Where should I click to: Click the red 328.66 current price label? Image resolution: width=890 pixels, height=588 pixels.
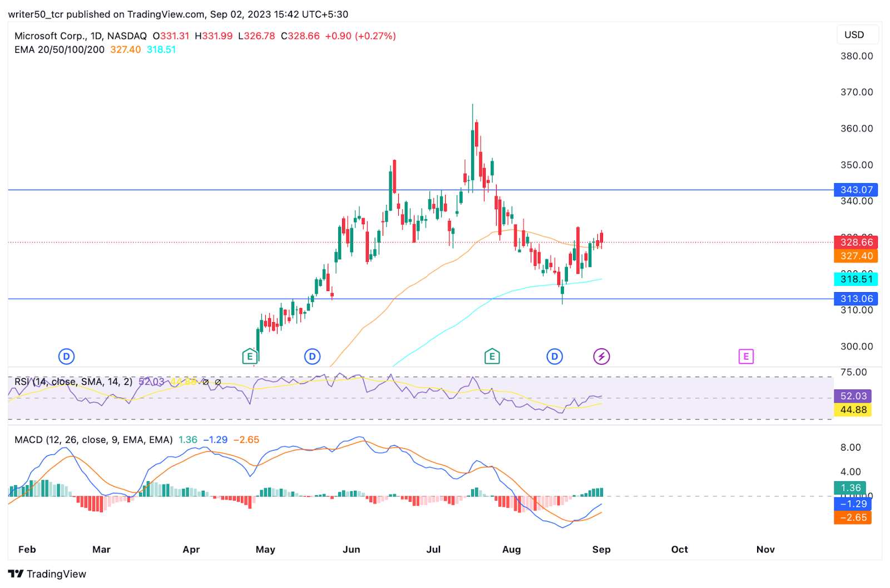click(x=856, y=242)
